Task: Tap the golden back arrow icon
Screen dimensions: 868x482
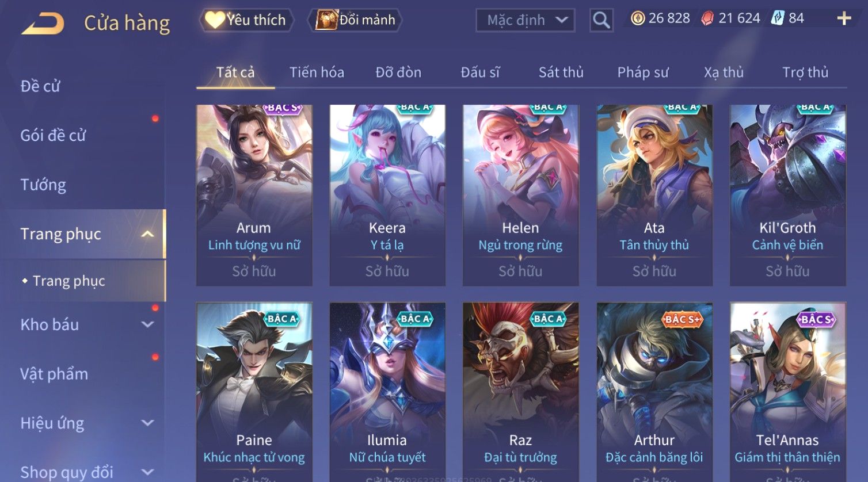Action: [x=43, y=24]
